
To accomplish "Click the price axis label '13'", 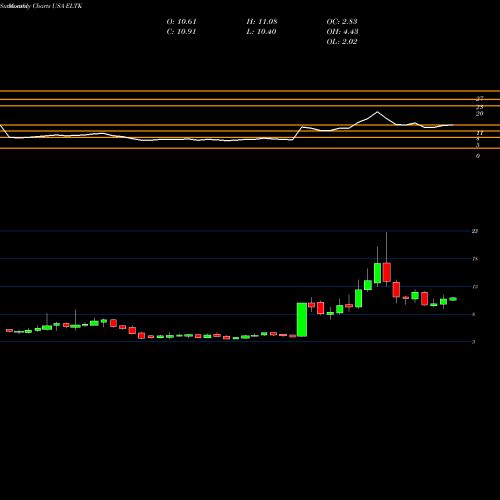I will pyautogui.click(x=475, y=286).
